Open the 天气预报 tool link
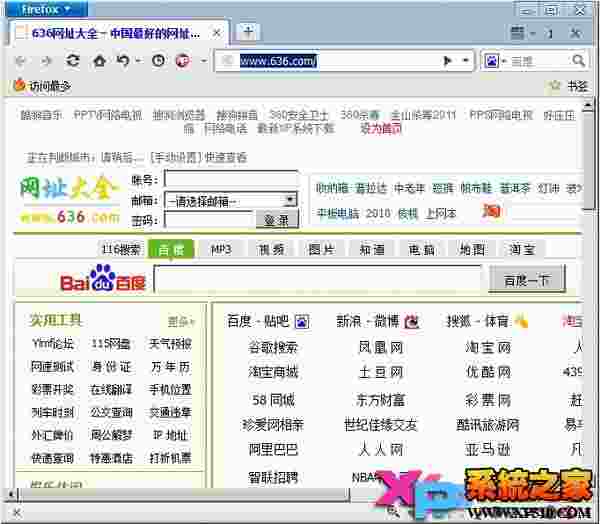600x524 pixels. 170,344
